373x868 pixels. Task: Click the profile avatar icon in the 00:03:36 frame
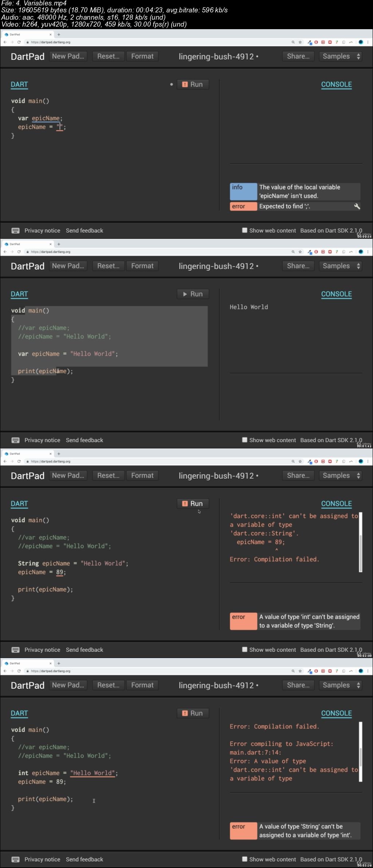tap(361, 671)
